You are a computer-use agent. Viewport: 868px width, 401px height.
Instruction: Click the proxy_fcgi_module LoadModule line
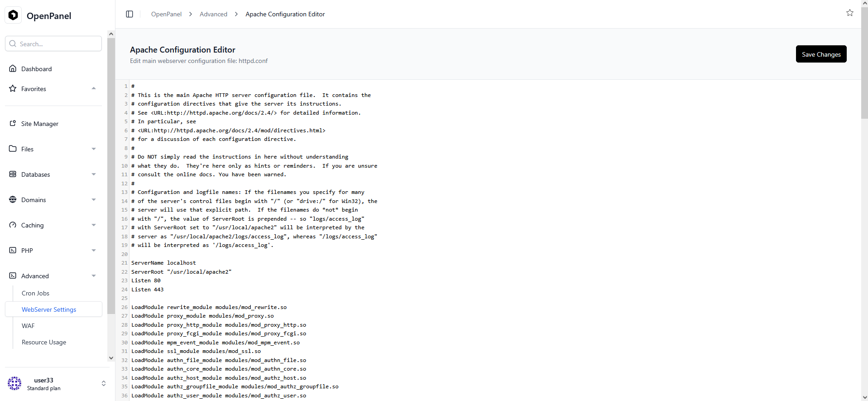219,333
